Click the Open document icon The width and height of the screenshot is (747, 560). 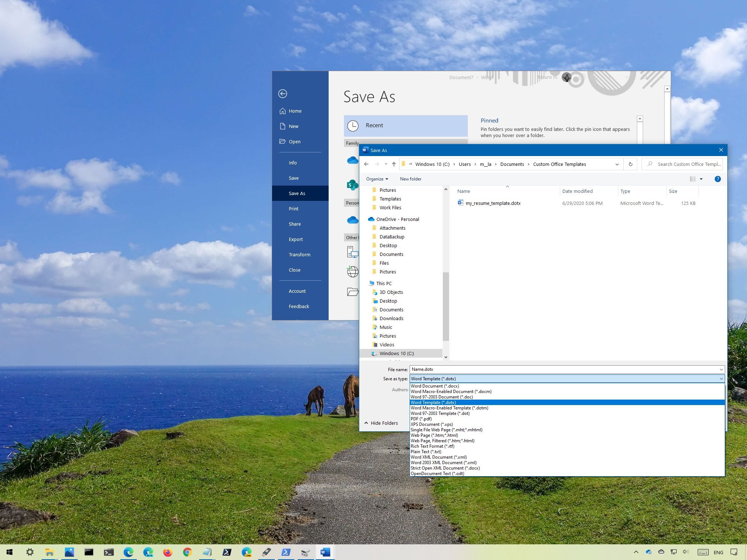282,141
